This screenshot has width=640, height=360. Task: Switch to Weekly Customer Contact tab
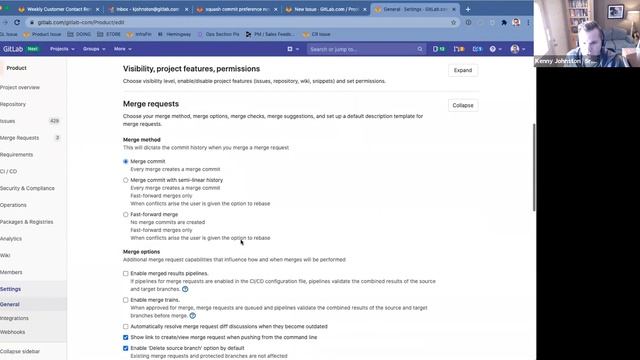(58, 9)
